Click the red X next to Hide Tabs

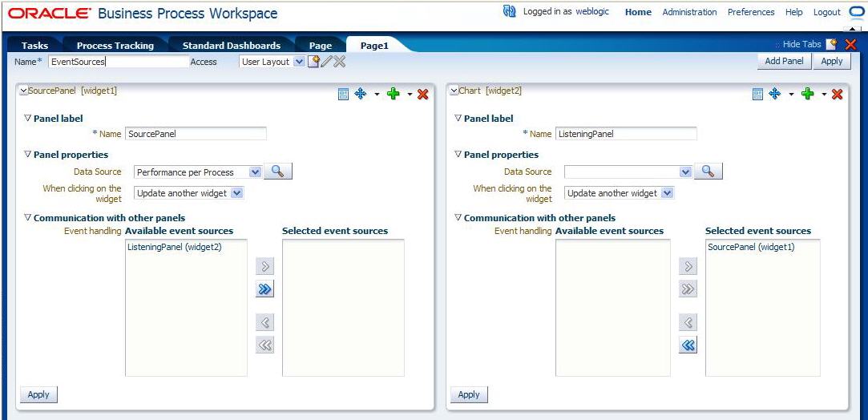pyautogui.click(x=850, y=45)
